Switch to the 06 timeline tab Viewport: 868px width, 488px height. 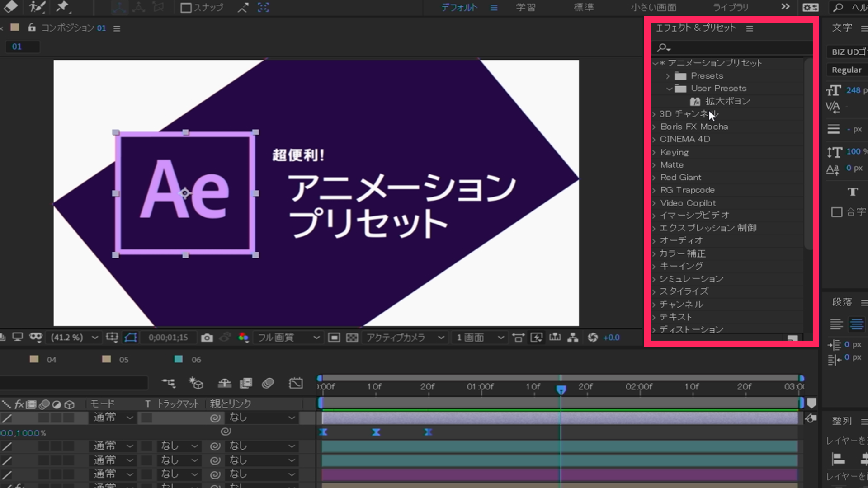tap(196, 360)
